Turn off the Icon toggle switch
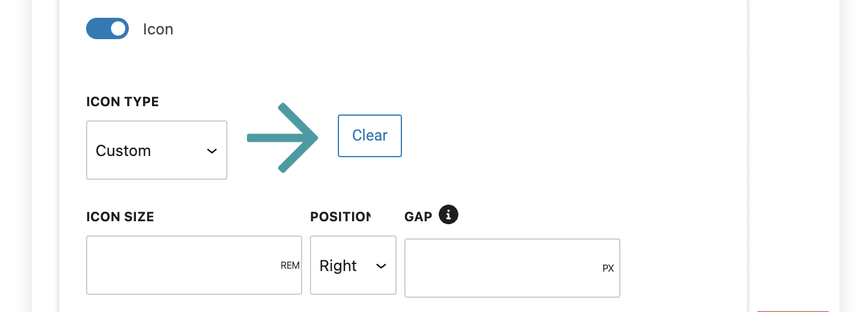 point(107,28)
